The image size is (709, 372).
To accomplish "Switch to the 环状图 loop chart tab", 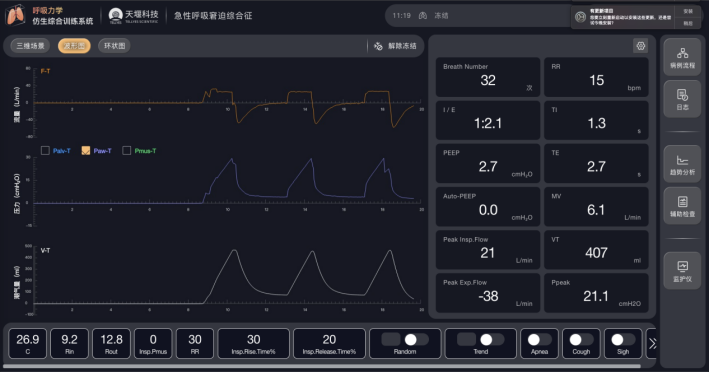I will [x=114, y=46].
